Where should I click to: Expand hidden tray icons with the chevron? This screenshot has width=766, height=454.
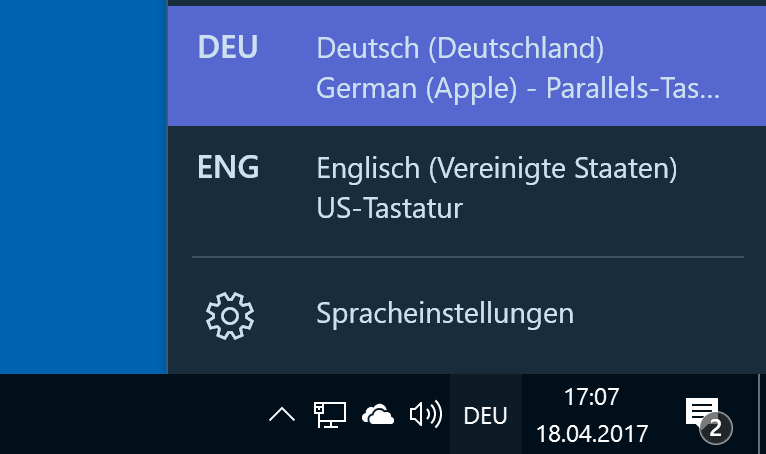coord(282,415)
